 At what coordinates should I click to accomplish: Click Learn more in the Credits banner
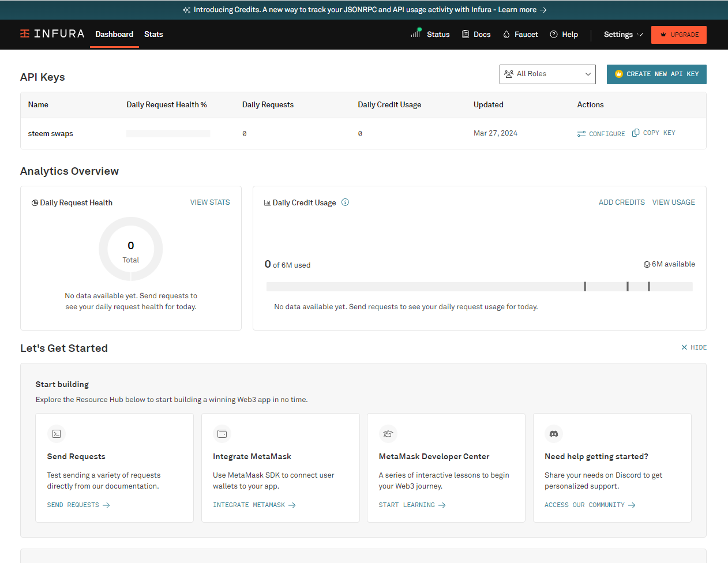point(517,10)
